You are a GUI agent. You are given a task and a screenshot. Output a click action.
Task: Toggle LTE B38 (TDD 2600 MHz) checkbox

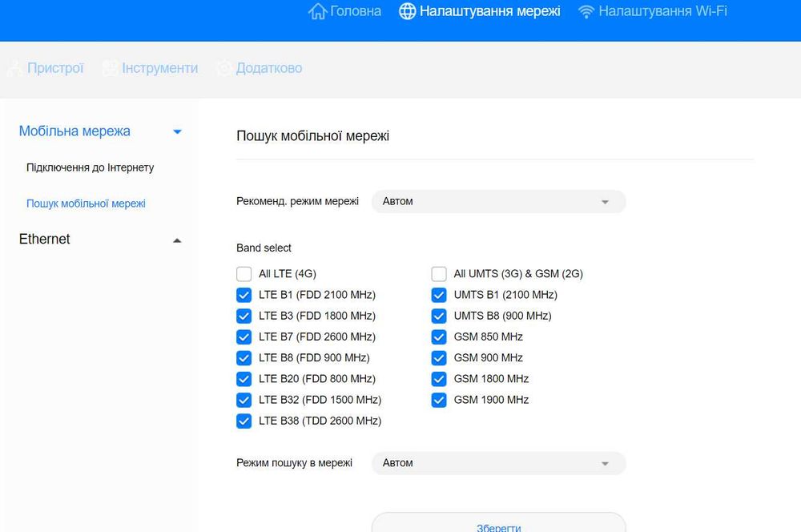(x=244, y=421)
